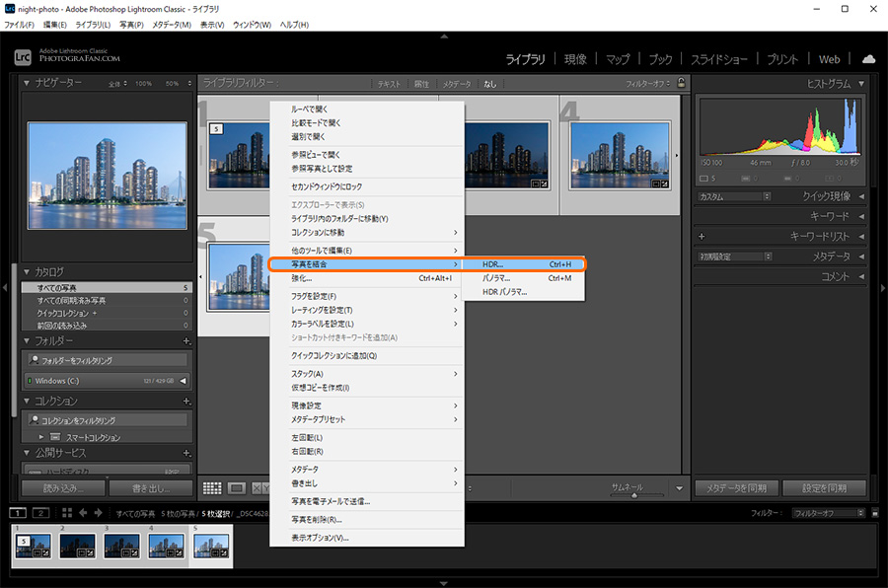Click the 設定を同期 button
Viewport: 888px width, 588px height.
824,488
